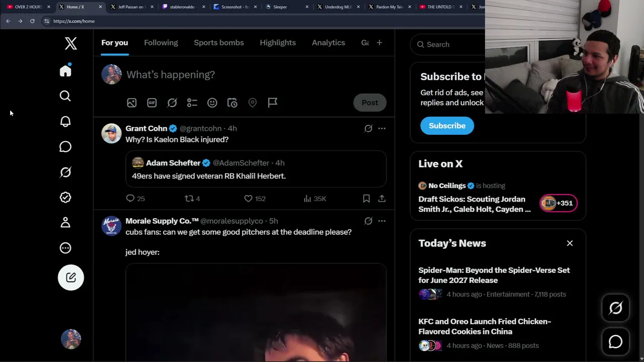The width and height of the screenshot is (644, 362).
Task: Dismiss Today's News with the X button
Action: pyautogui.click(x=570, y=243)
